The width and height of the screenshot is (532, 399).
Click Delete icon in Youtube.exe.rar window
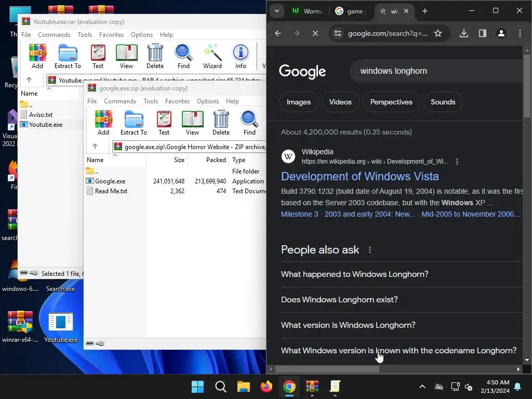click(155, 56)
